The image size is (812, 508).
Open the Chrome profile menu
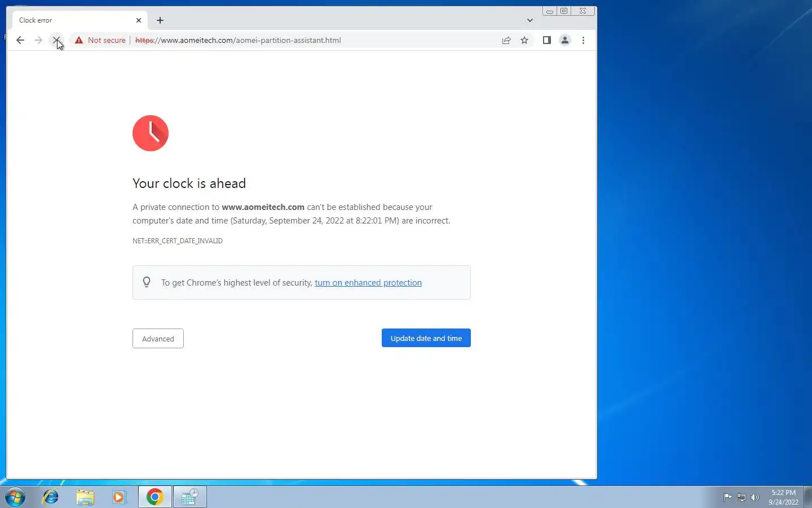coord(564,40)
